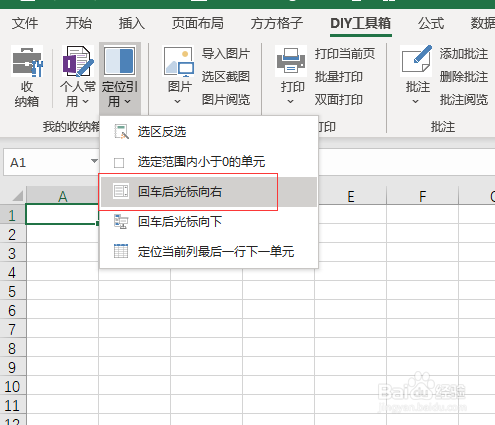Click cell E5
Viewport: 495px width, 425px height.
point(350,290)
